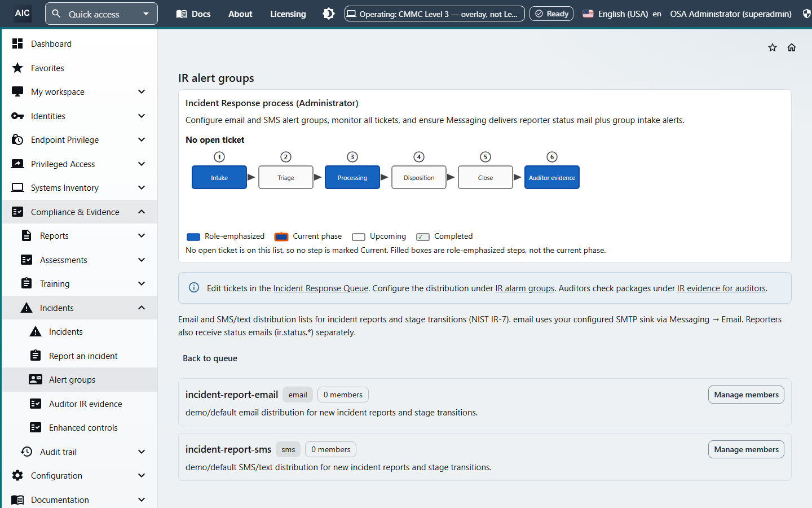Image resolution: width=812 pixels, height=508 pixels.
Task: Open the Docs menu
Action: pyautogui.click(x=193, y=14)
